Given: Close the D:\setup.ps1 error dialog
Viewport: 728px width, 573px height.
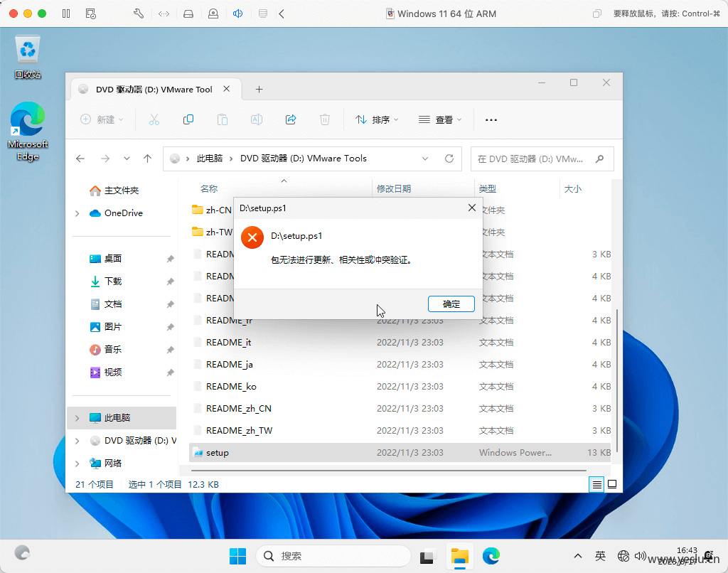Looking at the screenshot, I should click(472, 208).
